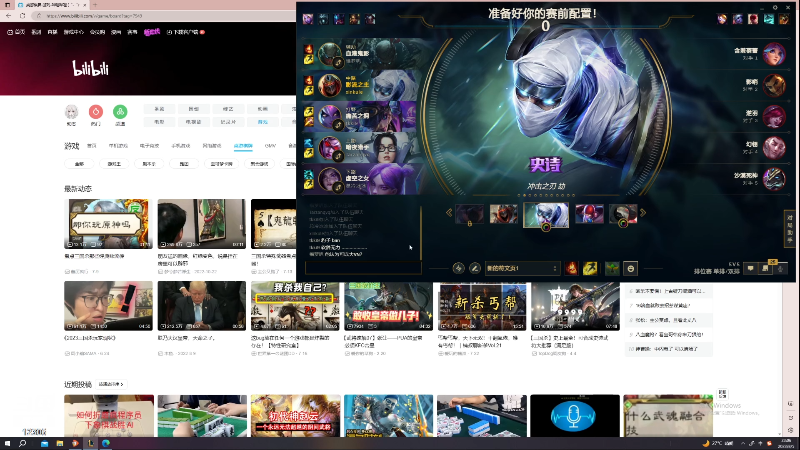Open League client settings gear icon
The height and width of the screenshot is (450, 800).
point(775,7)
